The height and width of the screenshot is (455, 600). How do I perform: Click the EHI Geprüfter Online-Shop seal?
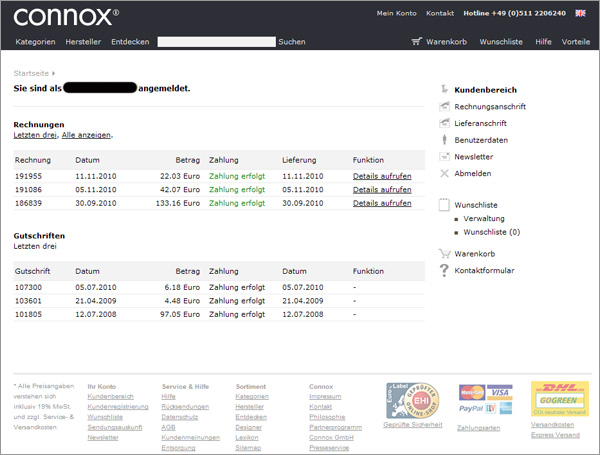413,400
